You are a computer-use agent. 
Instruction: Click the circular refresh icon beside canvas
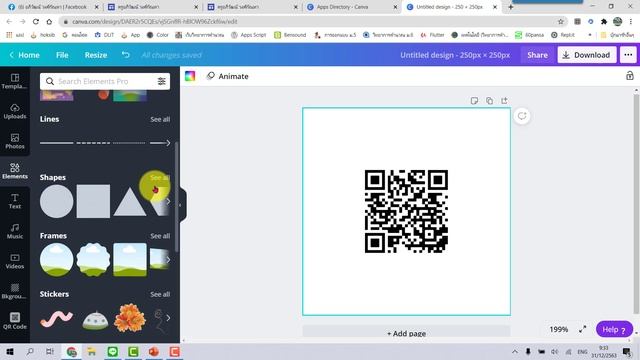coord(522,116)
